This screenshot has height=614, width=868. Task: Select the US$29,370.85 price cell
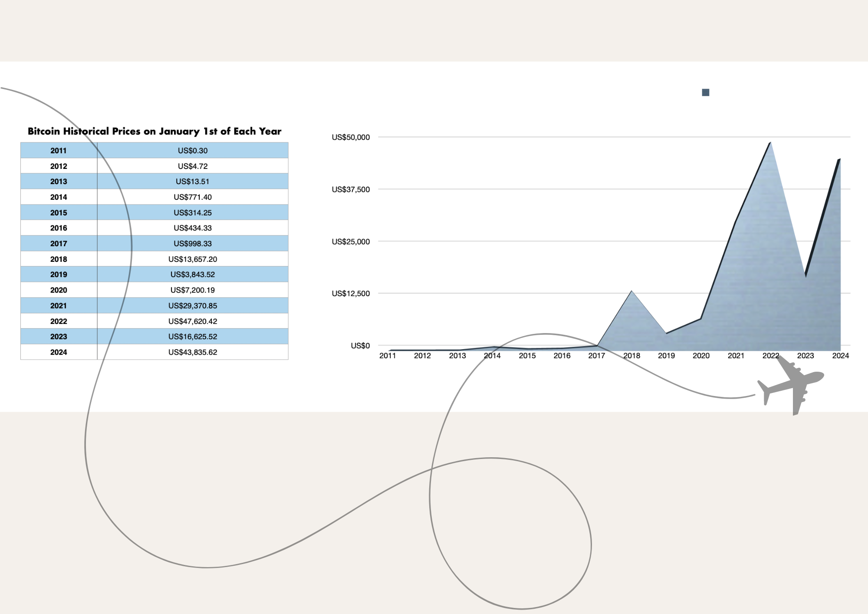pos(193,305)
